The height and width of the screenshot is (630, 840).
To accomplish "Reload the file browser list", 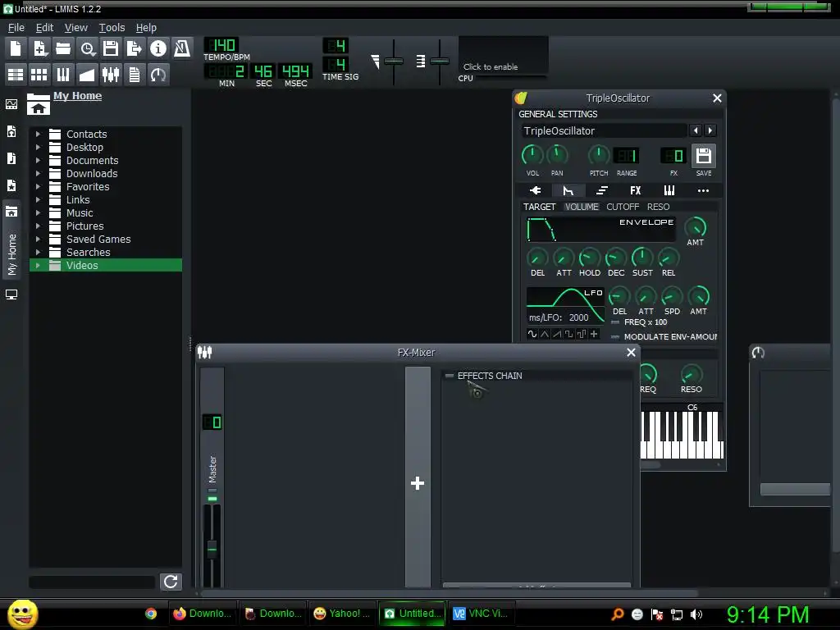I will pyautogui.click(x=171, y=582).
